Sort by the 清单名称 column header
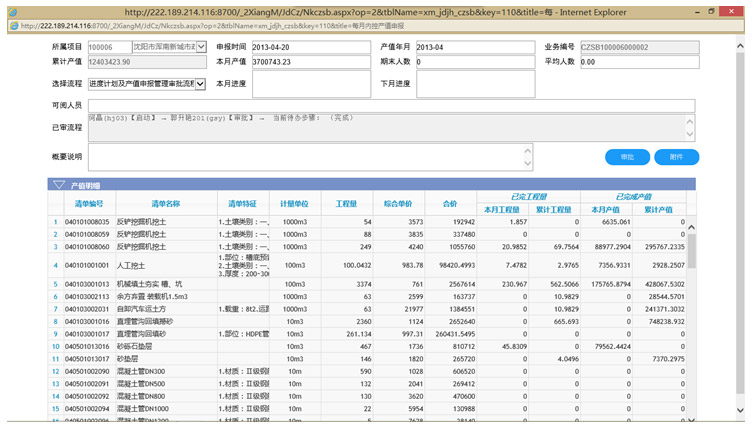Viewport: 753px width, 432px height. click(166, 204)
